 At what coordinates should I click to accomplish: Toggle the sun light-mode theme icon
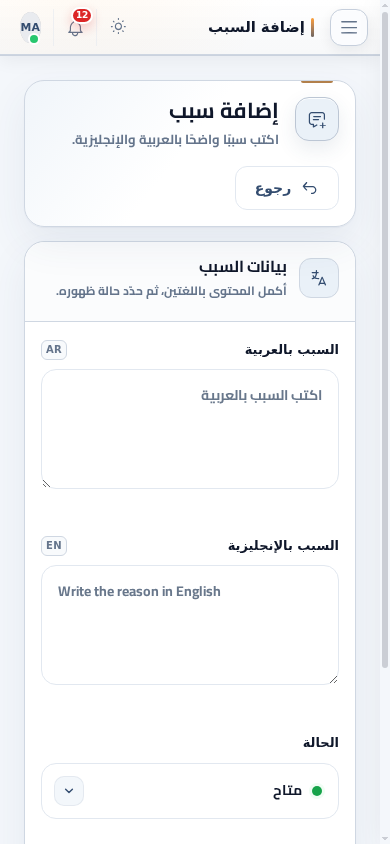118,26
